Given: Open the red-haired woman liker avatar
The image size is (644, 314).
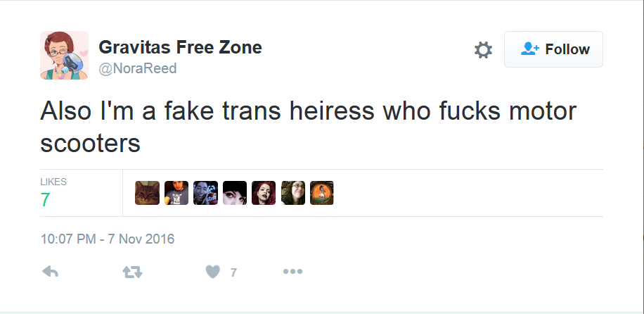Looking at the screenshot, I should click(x=264, y=193).
